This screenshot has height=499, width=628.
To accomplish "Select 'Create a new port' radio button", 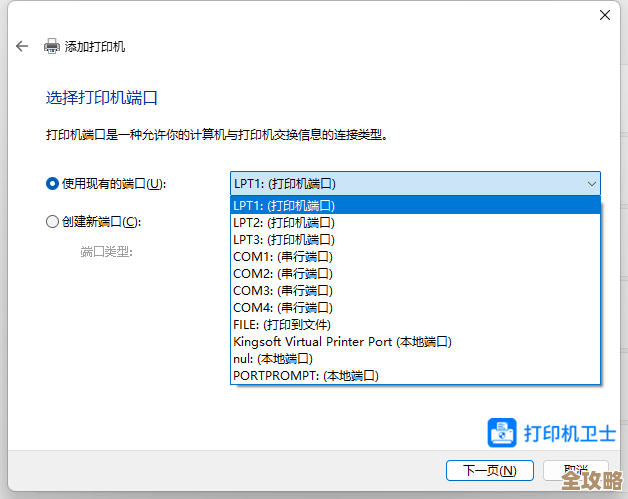I will pyautogui.click(x=53, y=222).
